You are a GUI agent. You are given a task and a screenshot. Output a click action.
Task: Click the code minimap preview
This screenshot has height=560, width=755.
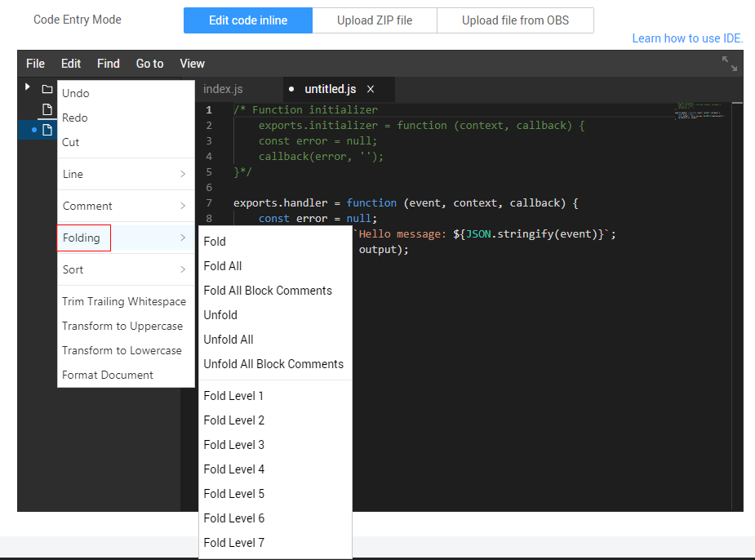tap(699, 111)
